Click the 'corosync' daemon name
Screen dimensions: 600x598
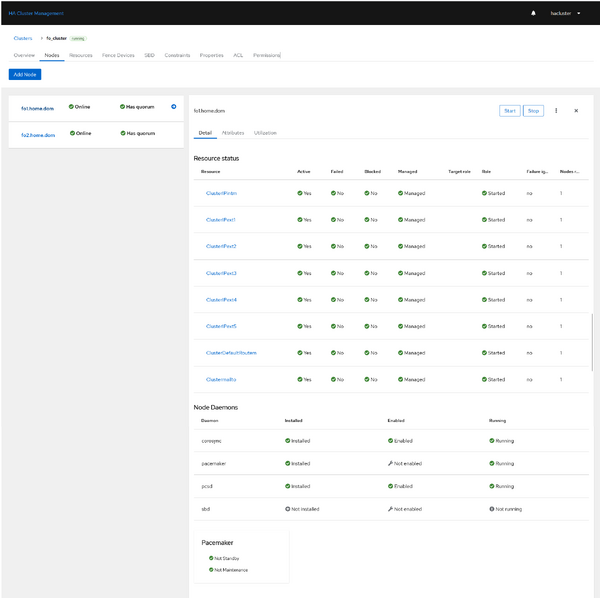211,441
